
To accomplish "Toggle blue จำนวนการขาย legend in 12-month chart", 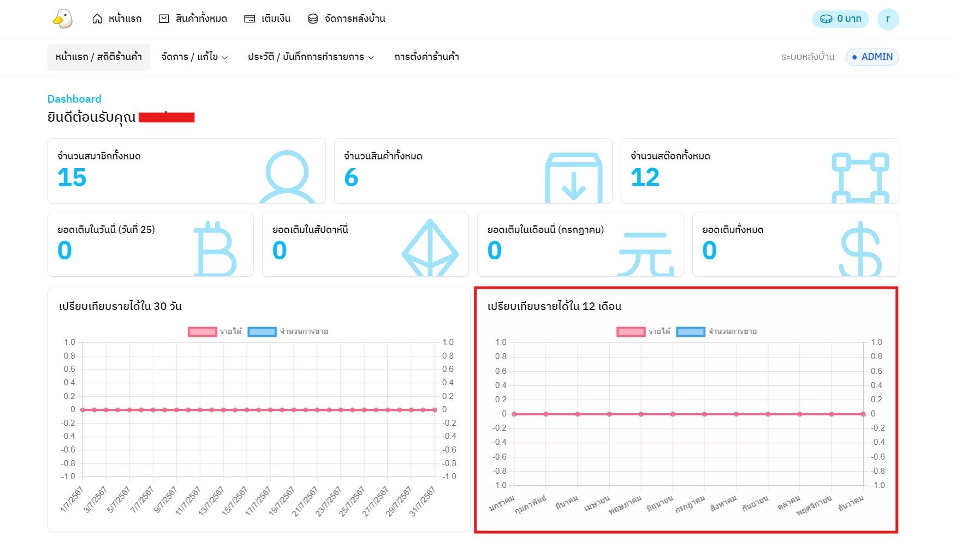I will 716,331.
